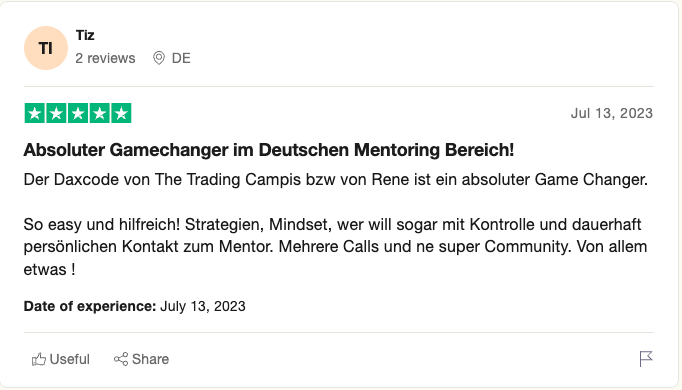Open reviewer Tiz's profile name
Image resolution: width=682 pixels, height=390 pixels.
click(x=85, y=35)
